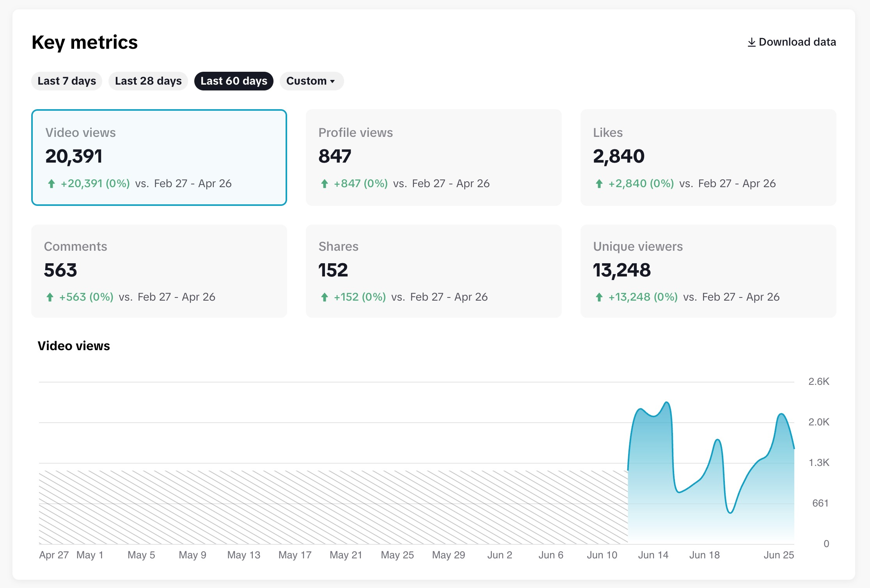Click the download arrow icon
The image size is (870, 588).
click(x=751, y=42)
